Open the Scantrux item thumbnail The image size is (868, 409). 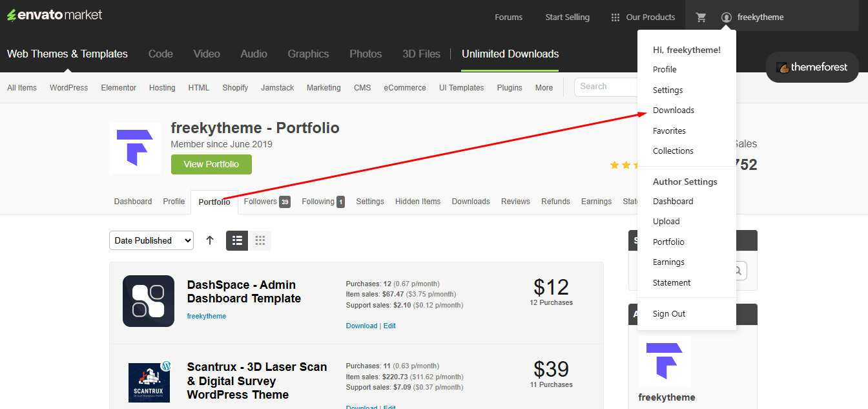point(149,383)
